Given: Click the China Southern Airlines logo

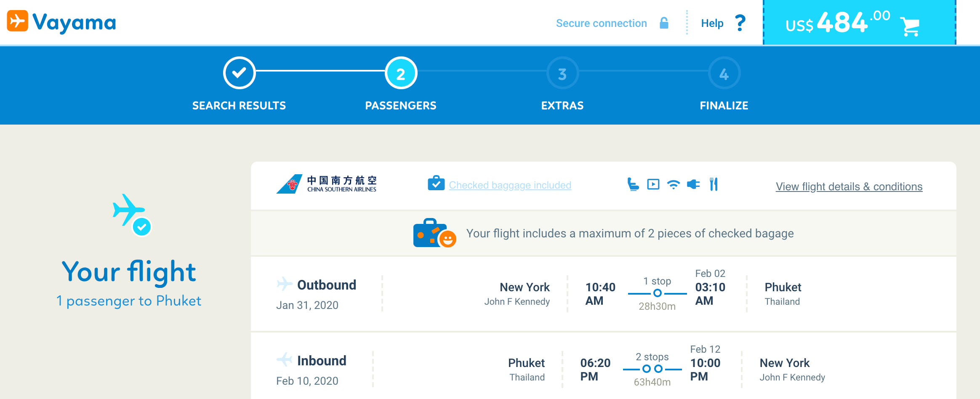Looking at the screenshot, I should tap(327, 184).
